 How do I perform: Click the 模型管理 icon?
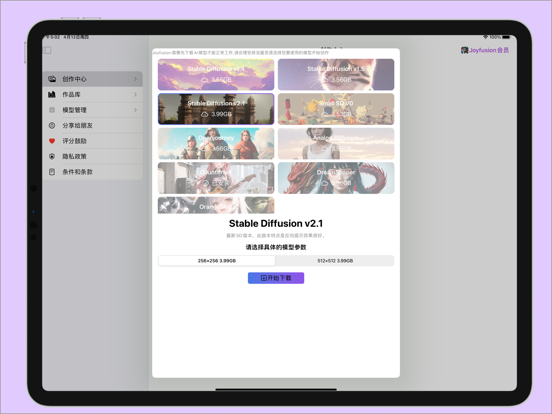pyautogui.click(x=52, y=110)
